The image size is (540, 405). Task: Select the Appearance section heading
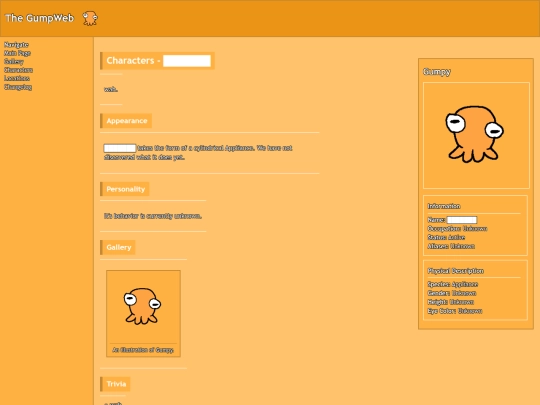click(x=126, y=121)
